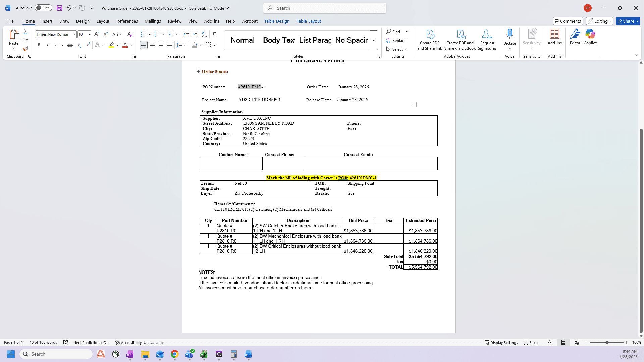
Task: Click the Increase Indent icon
Action: click(195, 34)
